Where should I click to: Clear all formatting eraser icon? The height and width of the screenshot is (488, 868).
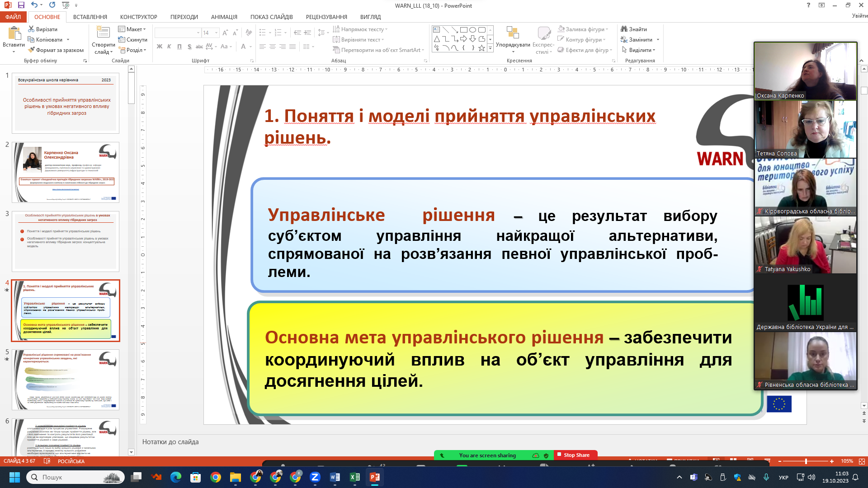(x=249, y=33)
